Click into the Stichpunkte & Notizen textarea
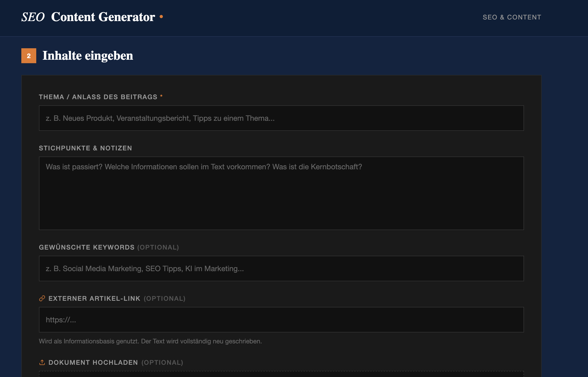This screenshot has width=588, height=377. (281, 193)
